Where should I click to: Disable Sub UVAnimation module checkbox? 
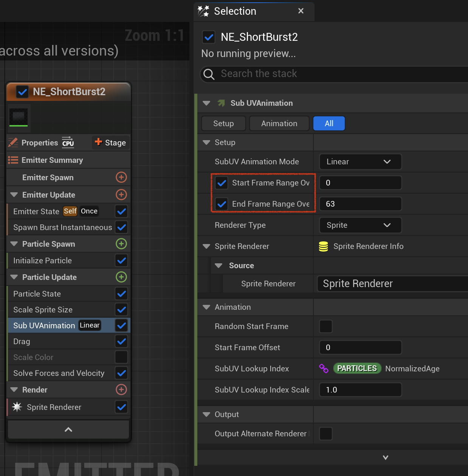click(121, 325)
